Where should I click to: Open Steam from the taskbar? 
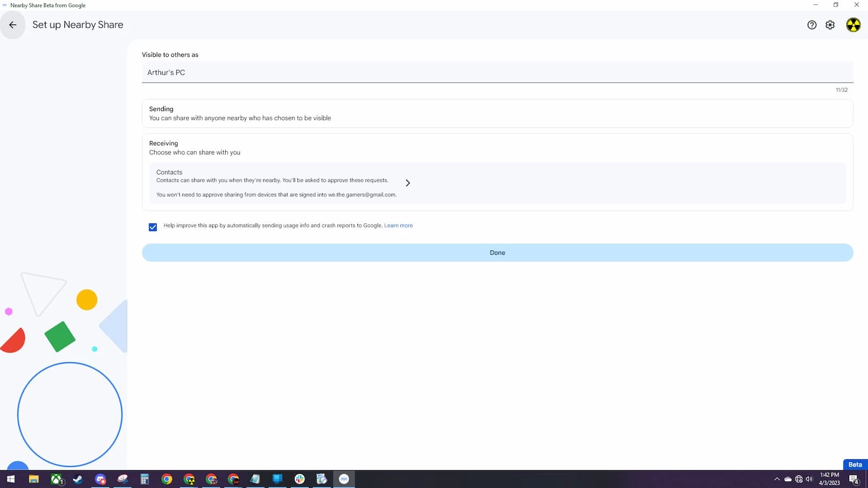coord(78,479)
